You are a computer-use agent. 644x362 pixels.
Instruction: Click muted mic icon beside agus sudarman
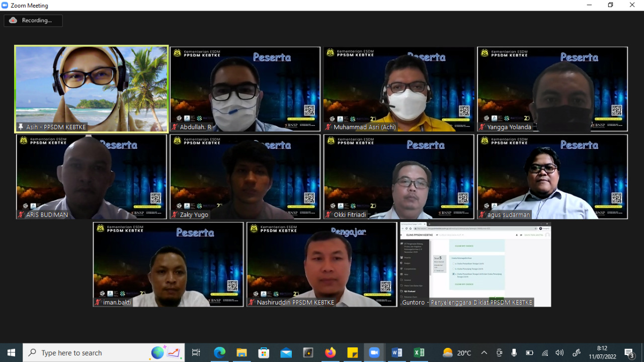482,215
